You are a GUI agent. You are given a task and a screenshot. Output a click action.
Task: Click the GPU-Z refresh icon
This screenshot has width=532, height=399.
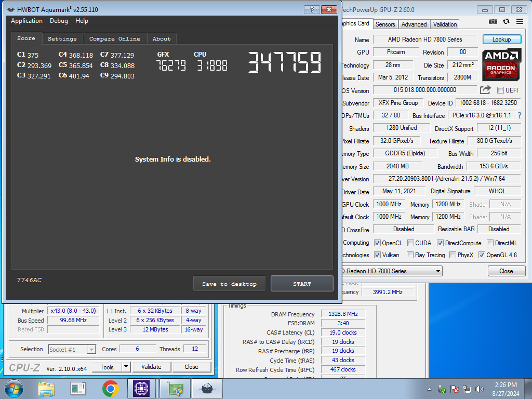(506, 21)
